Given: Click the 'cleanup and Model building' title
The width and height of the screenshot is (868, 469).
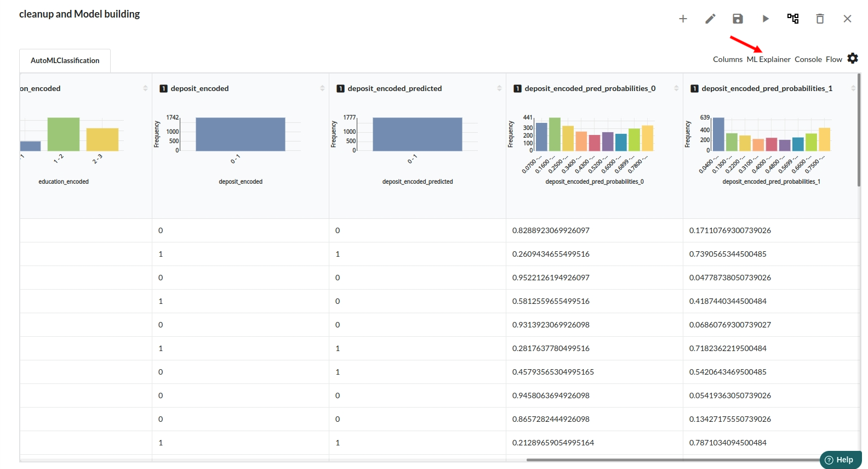Looking at the screenshot, I should click(x=79, y=14).
